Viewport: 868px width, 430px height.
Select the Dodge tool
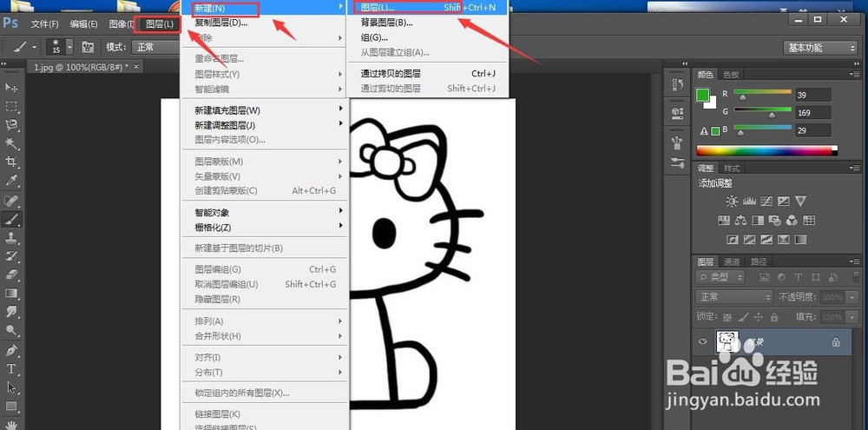point(11,330)
